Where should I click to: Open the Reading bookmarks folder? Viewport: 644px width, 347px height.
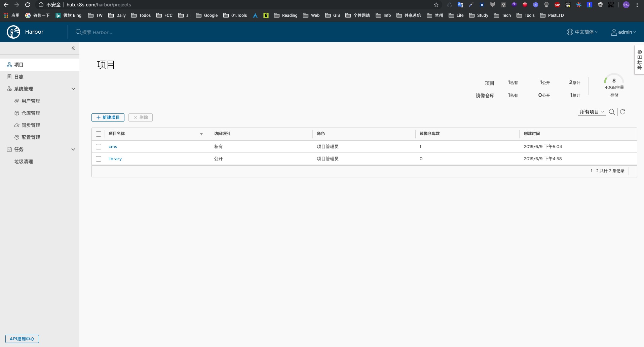coord(286,15)
